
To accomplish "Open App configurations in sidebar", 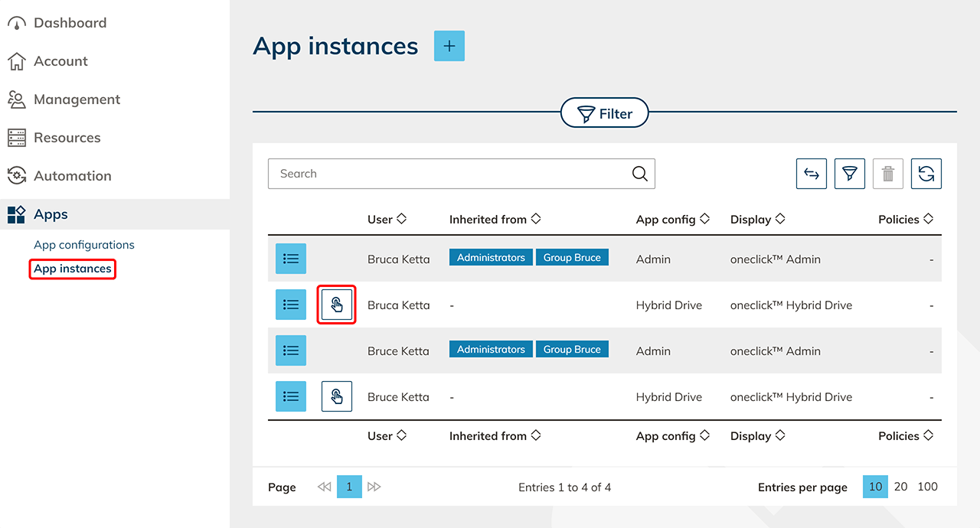I will pyautogui.click(x=84, y=245).
